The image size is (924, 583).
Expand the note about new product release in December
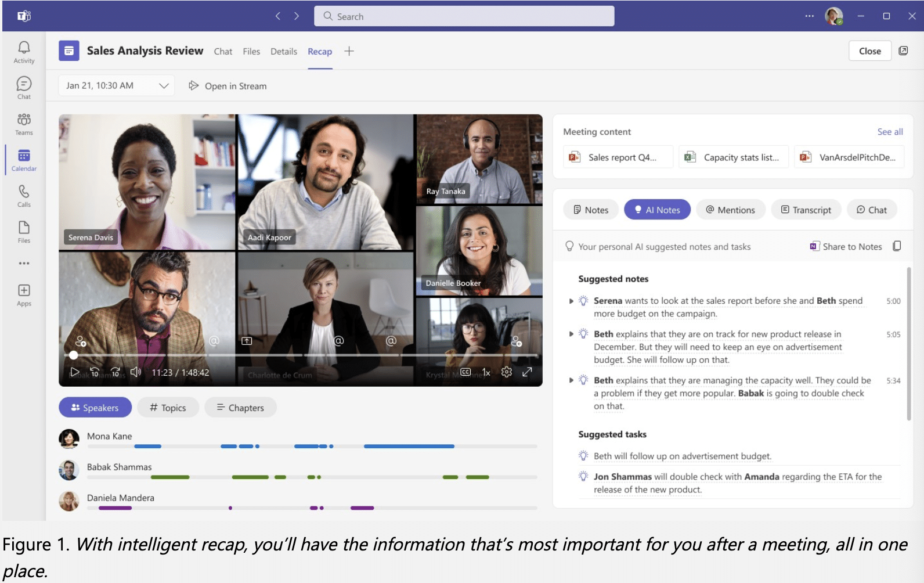click(x=571, y=334)
